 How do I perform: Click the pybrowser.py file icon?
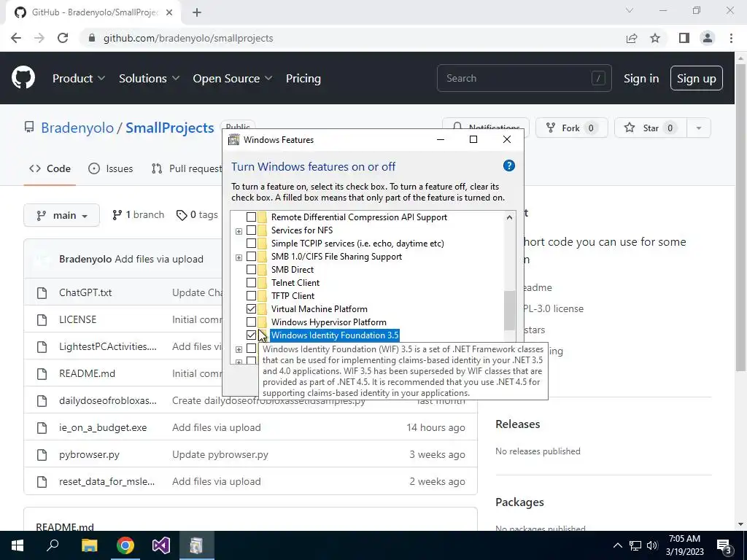42,455
